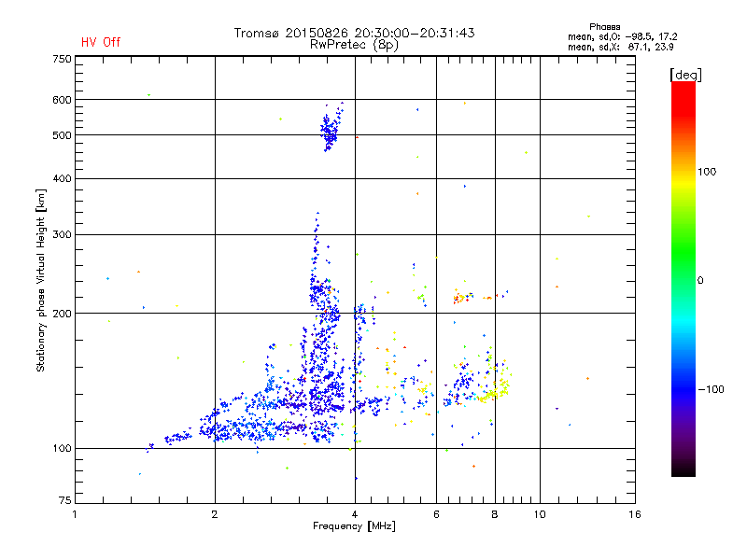Click the x-axis tick label '8'
The height and width of the screenshot is (560, 747).
pos(495,514)
